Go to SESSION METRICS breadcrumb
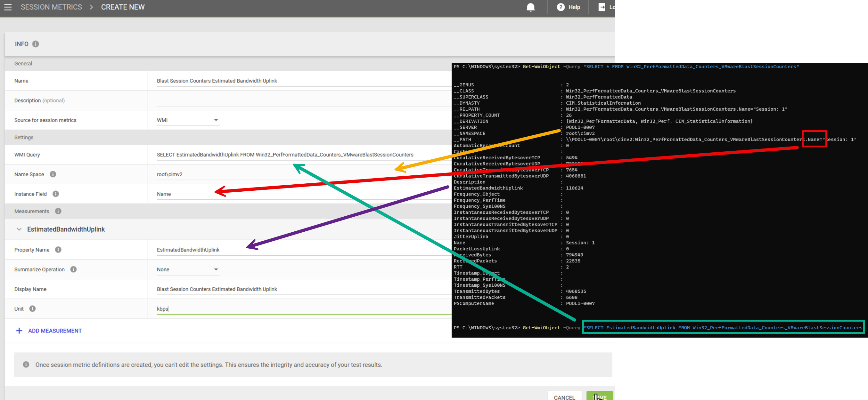Image resolution: width=868 pixels, height=400 pixels. click(x=51, y=7)
